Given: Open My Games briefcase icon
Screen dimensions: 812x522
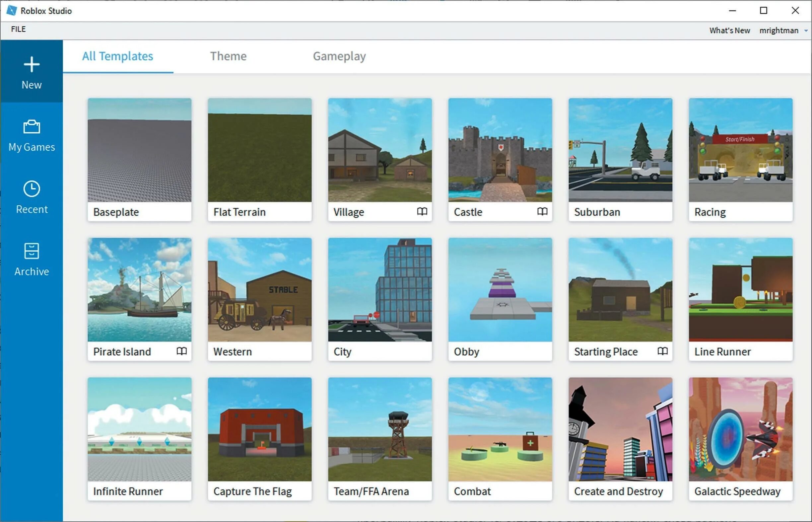Looking at the screenshot, I should click(32, 127).
